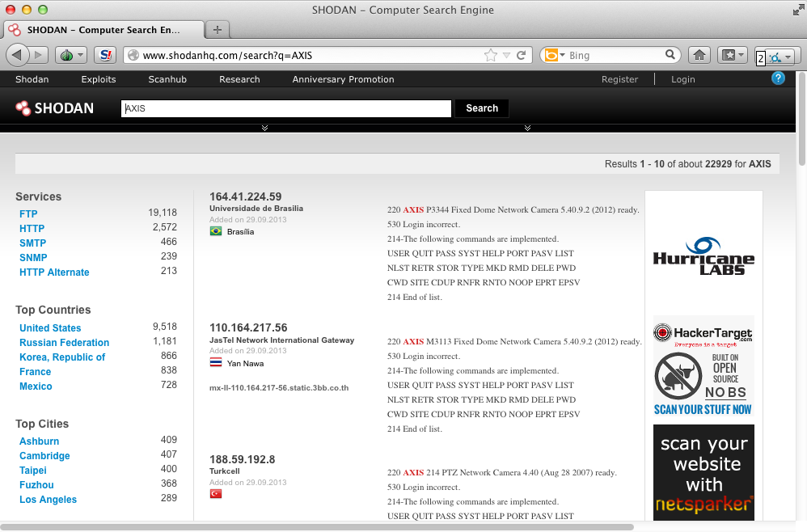Open the Scanhub menu item

point(167,79)
